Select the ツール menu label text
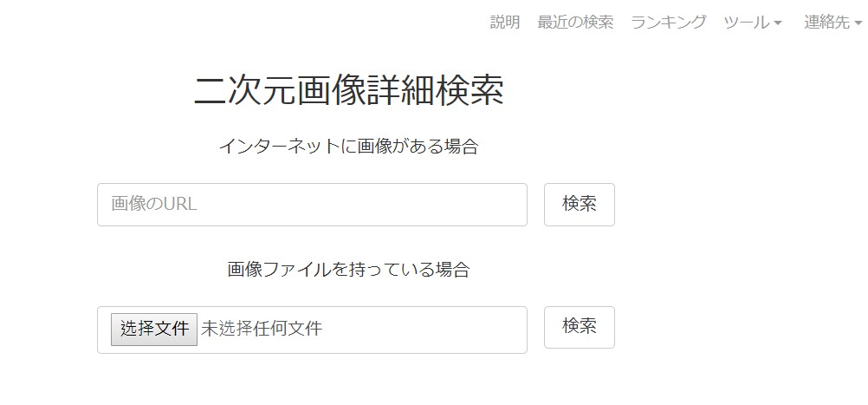Screen dimensions: 868x405 (x=746, y=23)
